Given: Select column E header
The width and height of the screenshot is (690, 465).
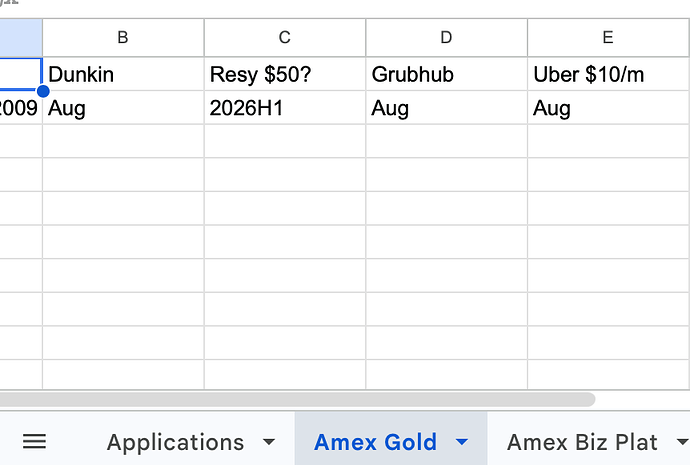Looking at the screenshot, I should pyautogui.click(x=608, y=37).
